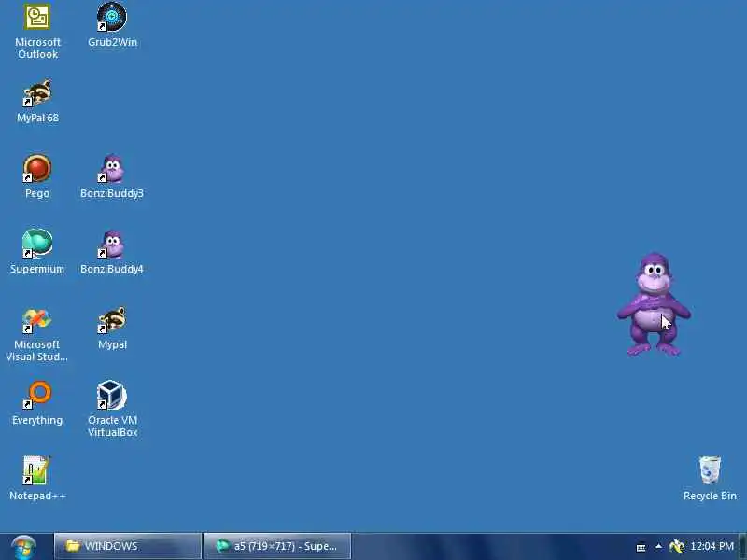This screenshot has height=560, width=747.
Task: Switch to the WINDOWS folder taskbar button
Action: [128, 546]
